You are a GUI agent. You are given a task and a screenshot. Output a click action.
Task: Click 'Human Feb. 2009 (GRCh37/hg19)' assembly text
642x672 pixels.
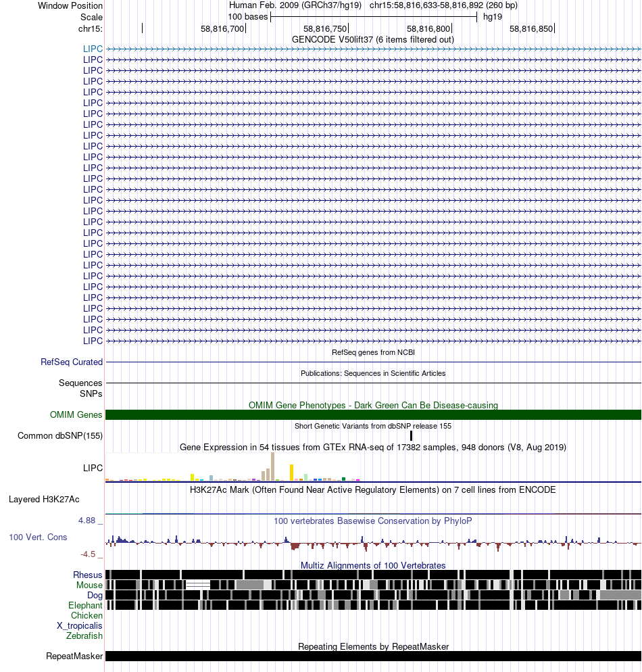(x=295, y=5)
